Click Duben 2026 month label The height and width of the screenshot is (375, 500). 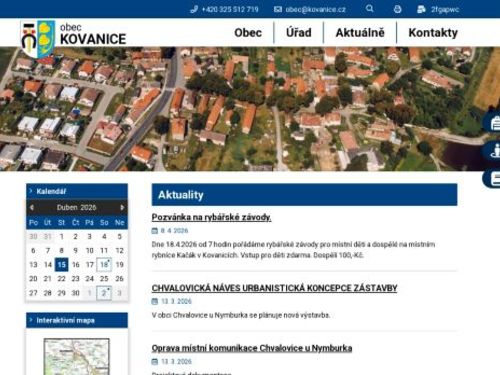76,207
